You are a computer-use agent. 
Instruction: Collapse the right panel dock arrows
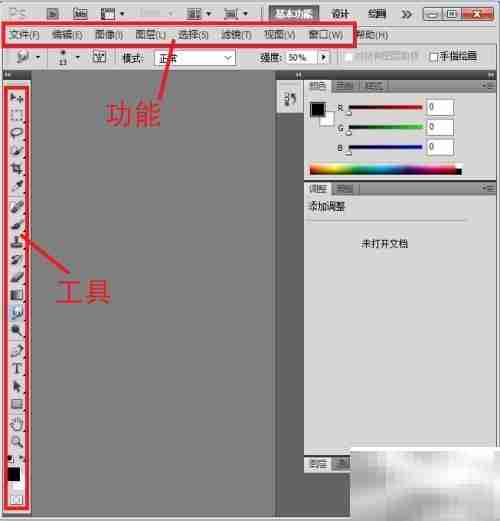pyautogui.click(x=491, y=75)
